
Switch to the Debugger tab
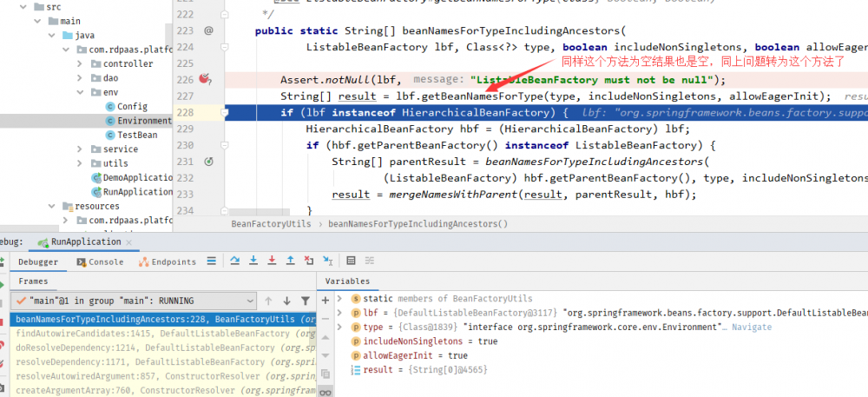tap(37, 261)
